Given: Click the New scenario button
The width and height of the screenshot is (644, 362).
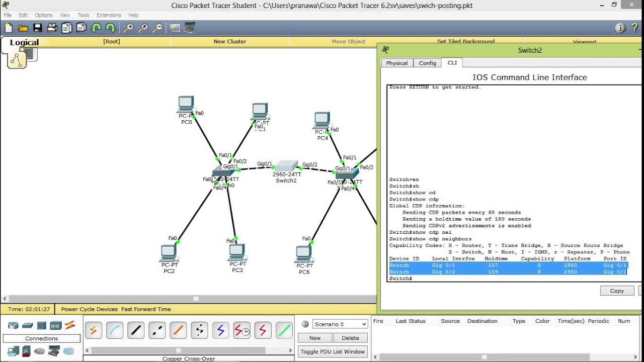Looking at the screenshot, I should click(315, 338).
